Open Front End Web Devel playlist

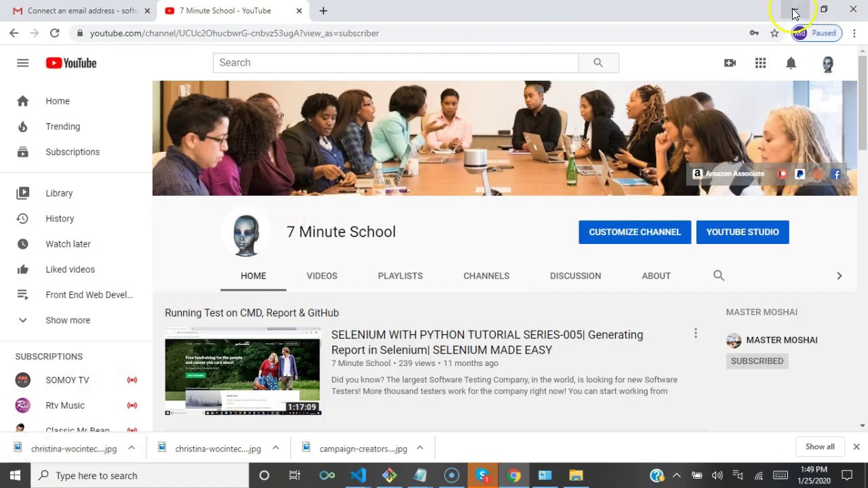point(76,295)
